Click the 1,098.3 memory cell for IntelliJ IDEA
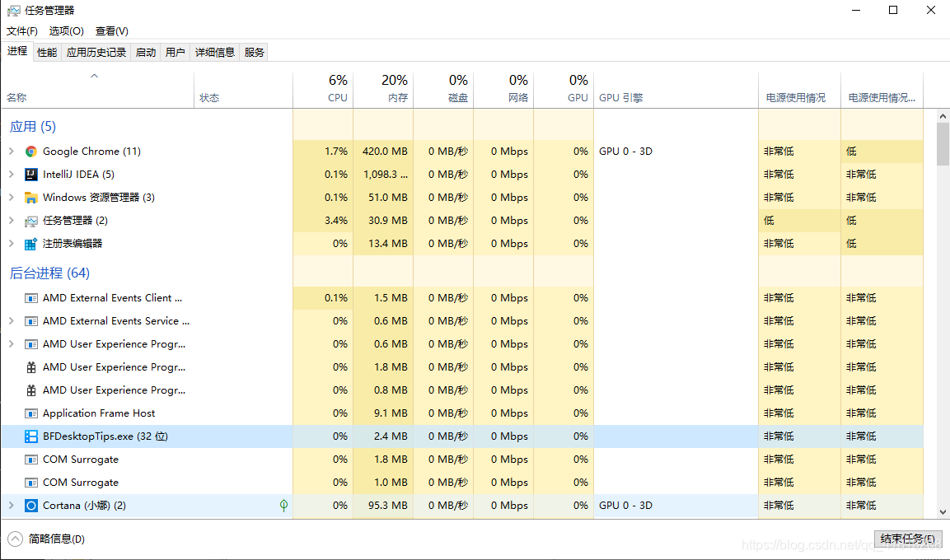 pyautogui.click(x=383, y=175)
